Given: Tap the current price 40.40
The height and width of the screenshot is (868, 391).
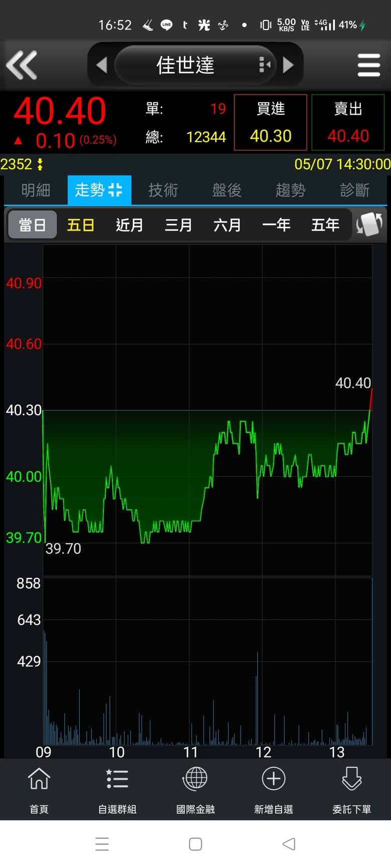Looking at the screenshot, I should pyautogui.click(x=60, y=111).
